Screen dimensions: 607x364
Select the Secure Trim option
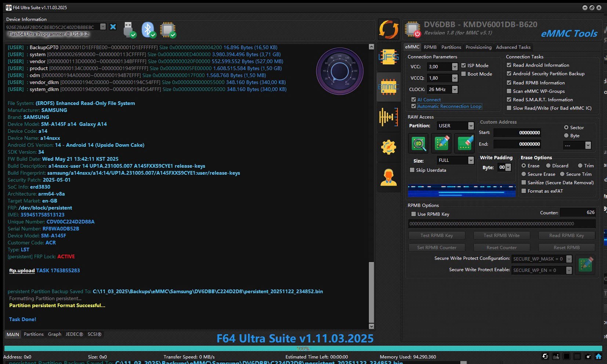click(x=562, y=174)
